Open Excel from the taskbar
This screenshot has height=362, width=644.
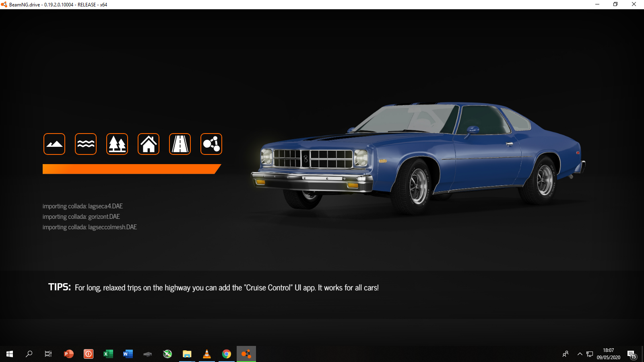(108, 354)
